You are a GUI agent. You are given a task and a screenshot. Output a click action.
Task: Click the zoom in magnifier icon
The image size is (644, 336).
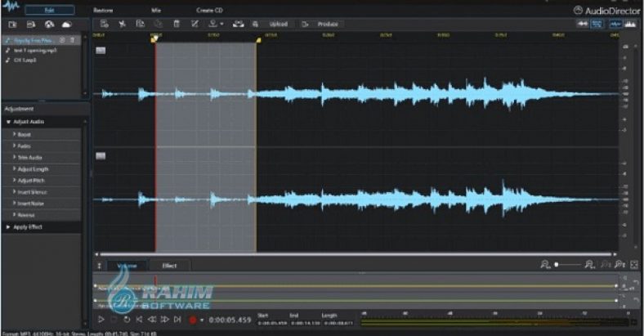click(x=589, y=265)
